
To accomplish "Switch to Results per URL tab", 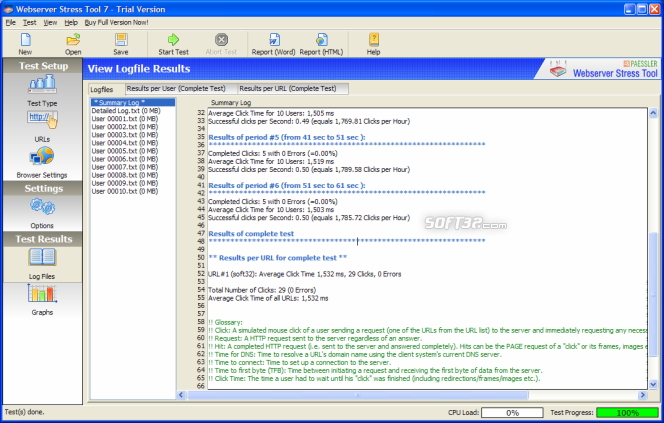I will (x=293, y=88).
